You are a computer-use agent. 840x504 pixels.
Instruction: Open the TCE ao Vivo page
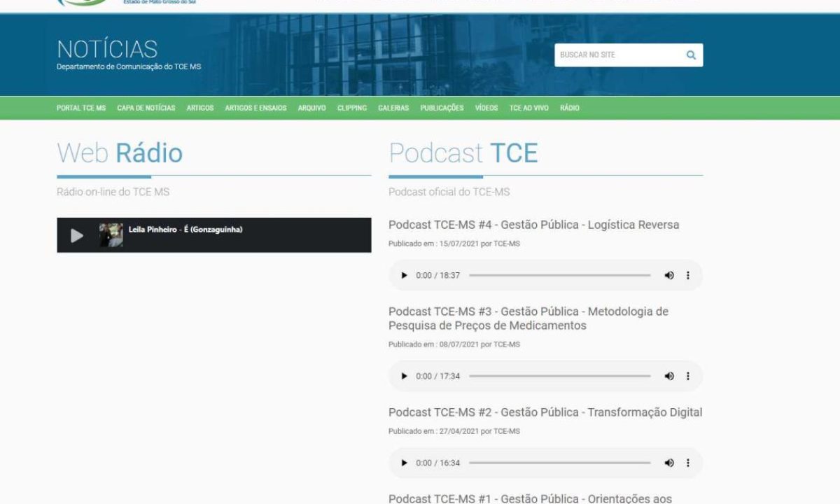point(528,108)
